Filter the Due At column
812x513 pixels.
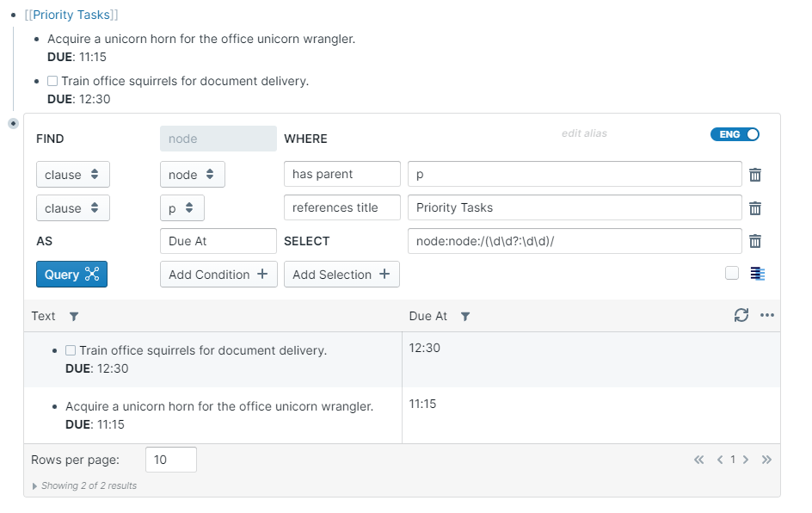pos(465,317)
